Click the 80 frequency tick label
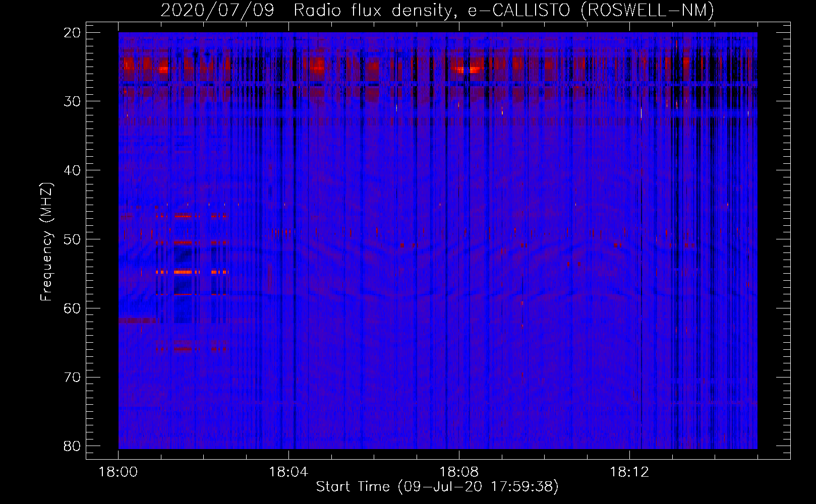The width and height of the screenshot is (816, 504). pos(73,446)
